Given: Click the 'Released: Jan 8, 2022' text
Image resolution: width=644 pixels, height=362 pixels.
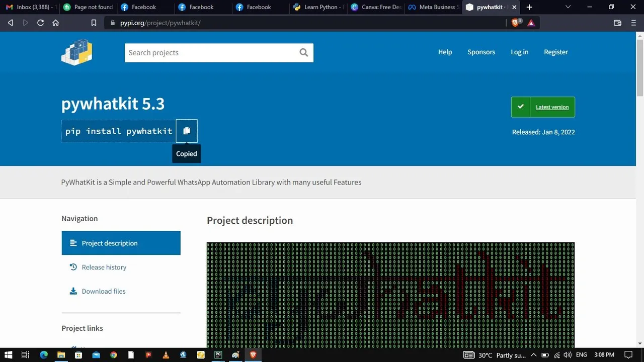Looking at the screenshot, I should click(x=543, y=132).
